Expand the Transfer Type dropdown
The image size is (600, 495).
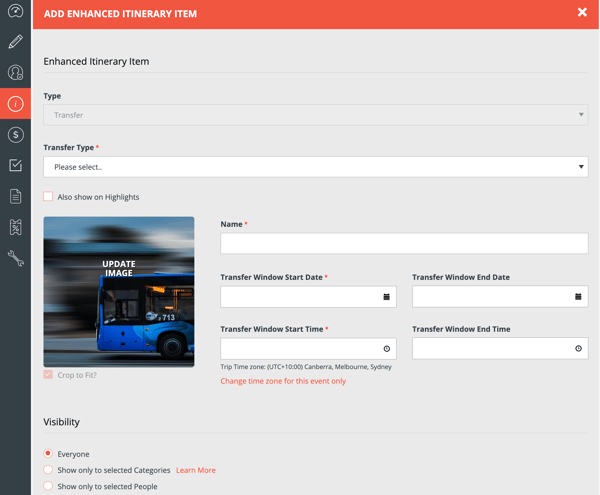point(315,167)
